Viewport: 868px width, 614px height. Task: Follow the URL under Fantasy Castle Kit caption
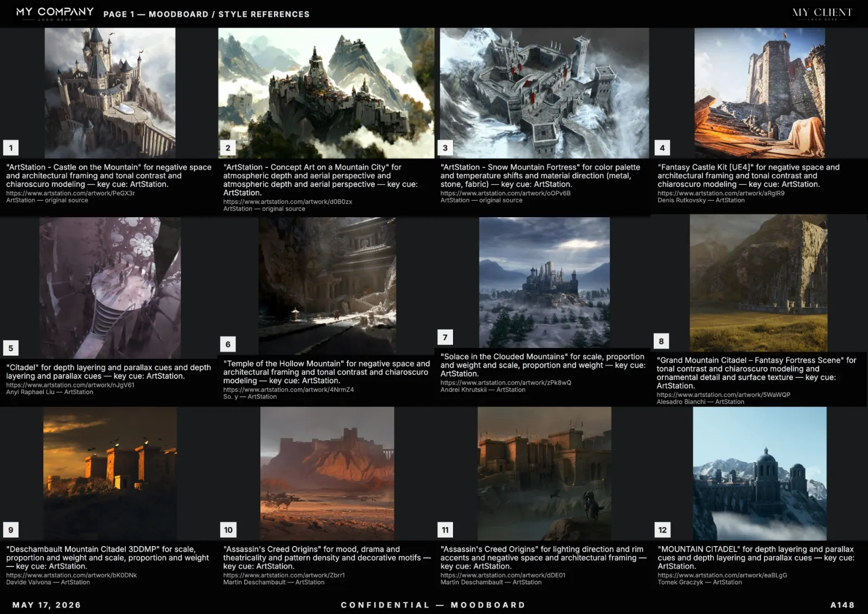(x=721, y=193)
